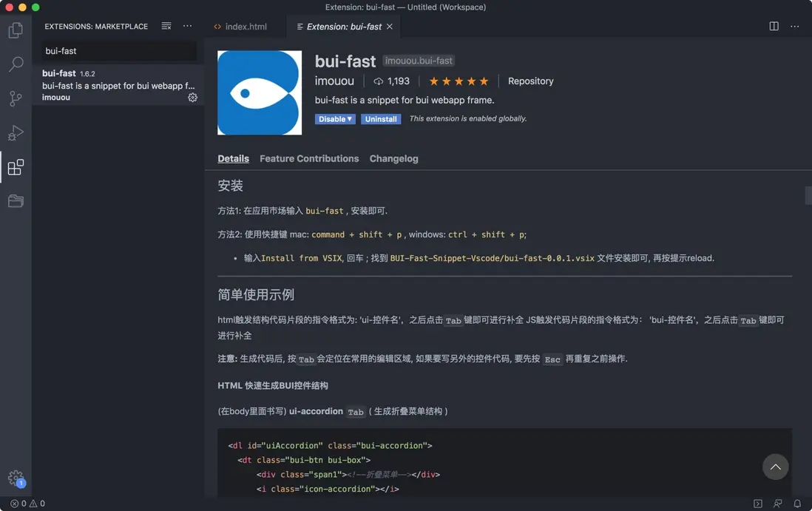
Task: Click the details pane vertical scrollbar
Action: (x=808, y=196)
